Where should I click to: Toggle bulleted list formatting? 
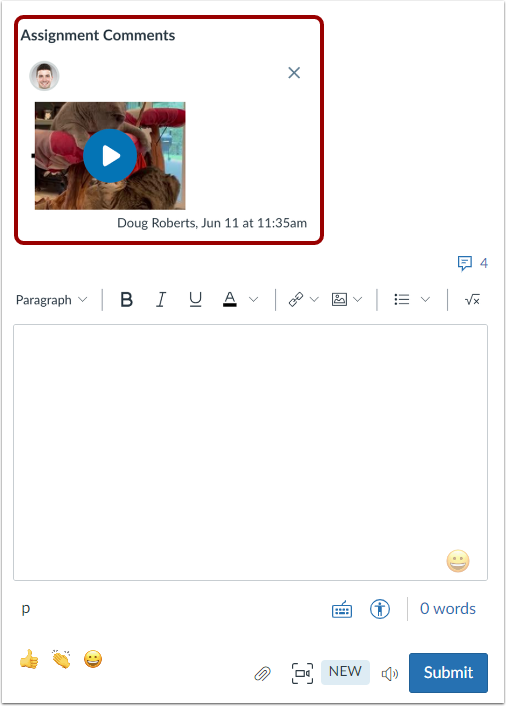pyautogui.click(x=402, y=299)
